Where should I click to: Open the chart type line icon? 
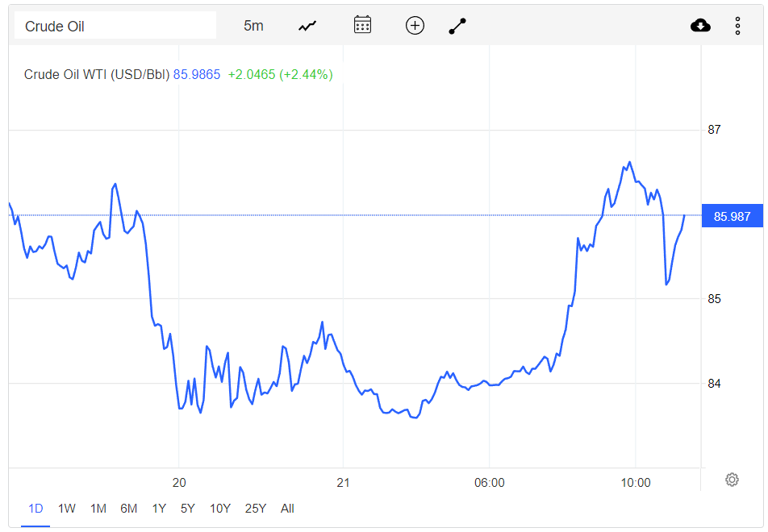point(307,26)
